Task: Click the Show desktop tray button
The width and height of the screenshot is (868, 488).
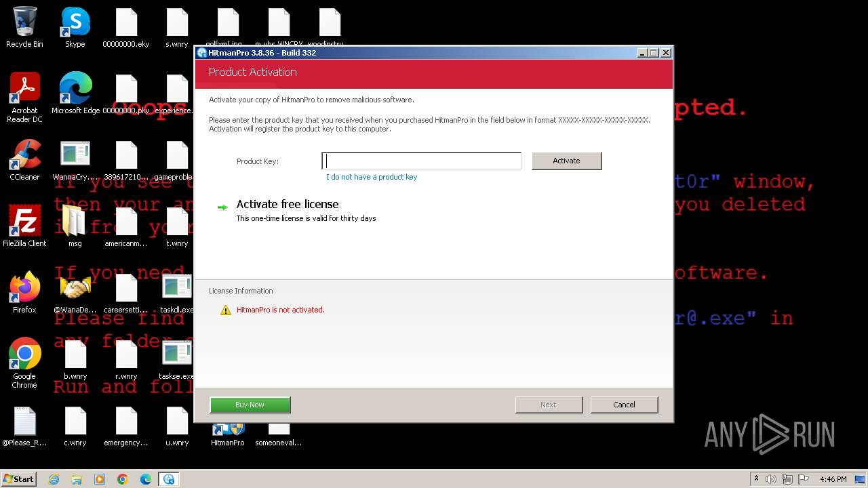Action: tap(861, 479)
